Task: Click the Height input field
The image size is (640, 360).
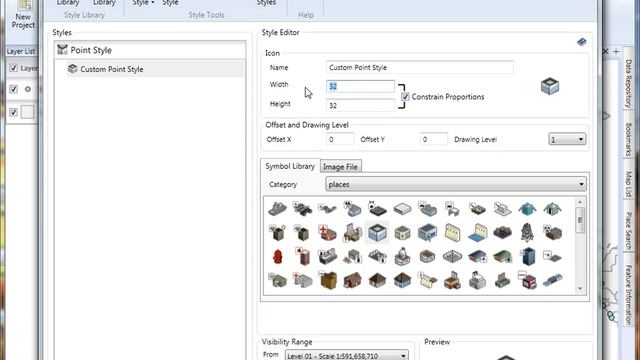Action: (x=360, y=105)
